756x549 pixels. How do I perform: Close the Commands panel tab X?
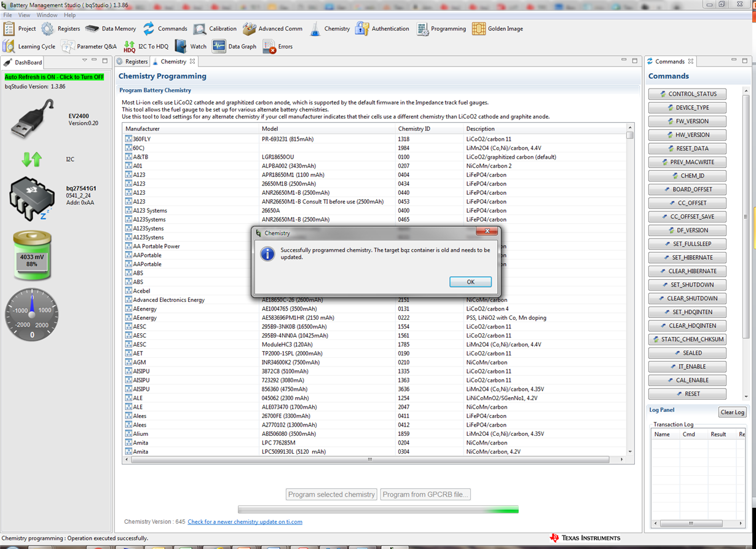[x=691, y=61]
